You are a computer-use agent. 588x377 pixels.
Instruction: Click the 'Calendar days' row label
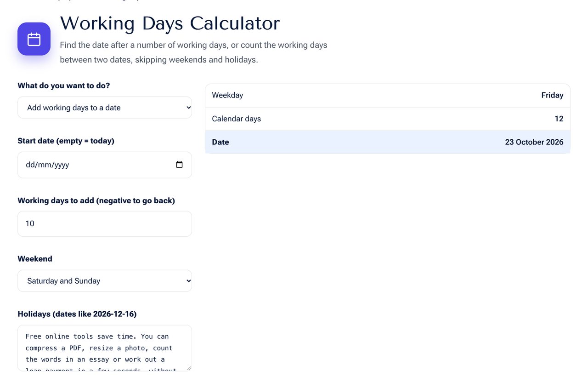point(236,119)
